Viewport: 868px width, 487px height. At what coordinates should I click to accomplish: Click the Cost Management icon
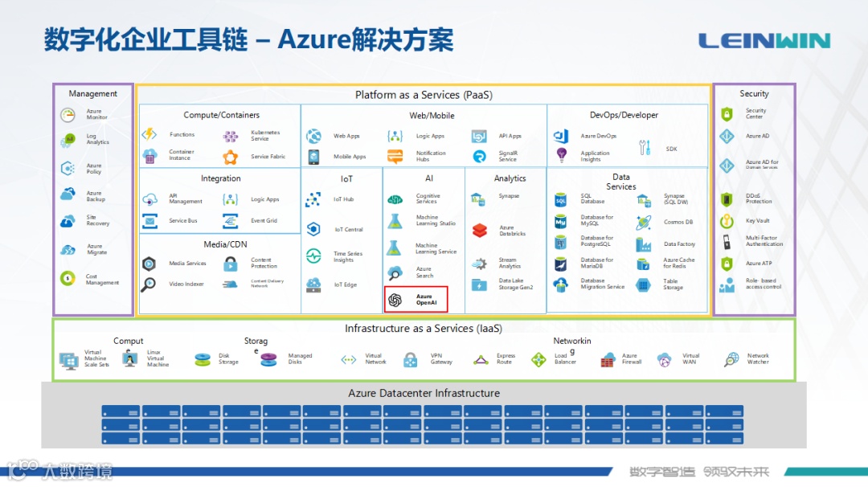[68, 278]
